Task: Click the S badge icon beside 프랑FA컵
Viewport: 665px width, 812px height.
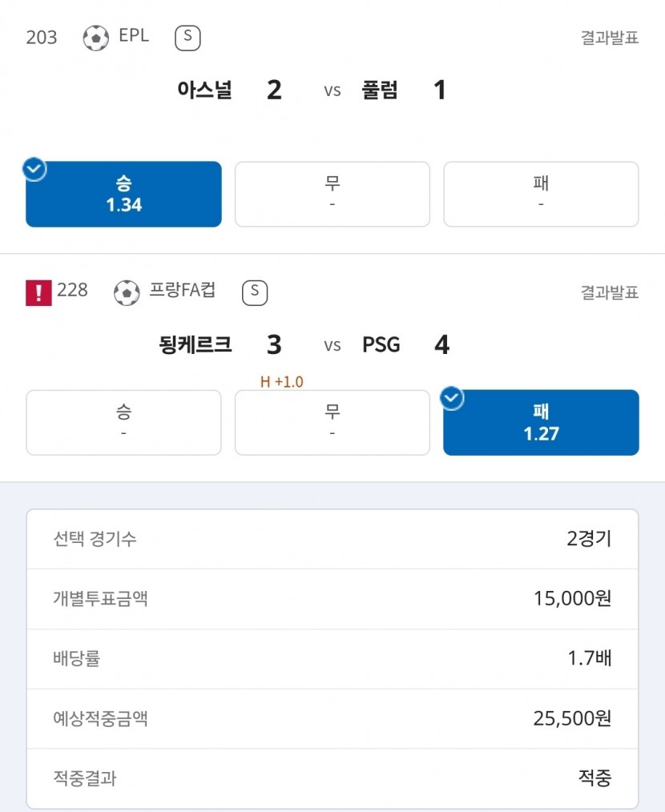Action: (255, 292)
